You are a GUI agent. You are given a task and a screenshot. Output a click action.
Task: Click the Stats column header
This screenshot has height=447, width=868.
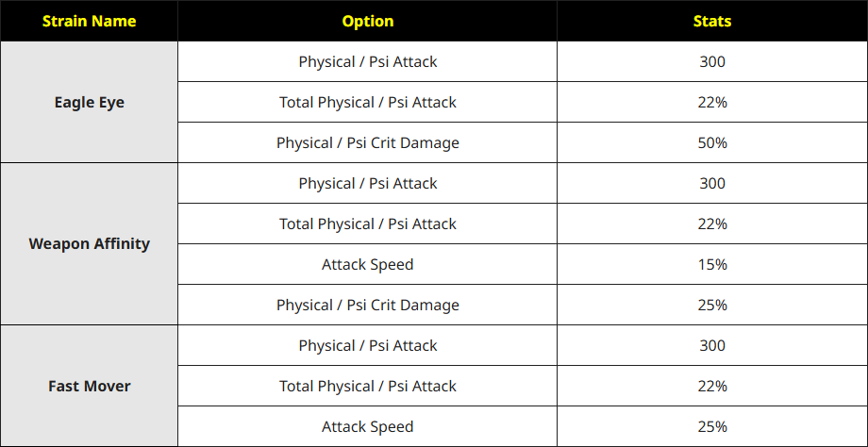click(x=712, y=21)
